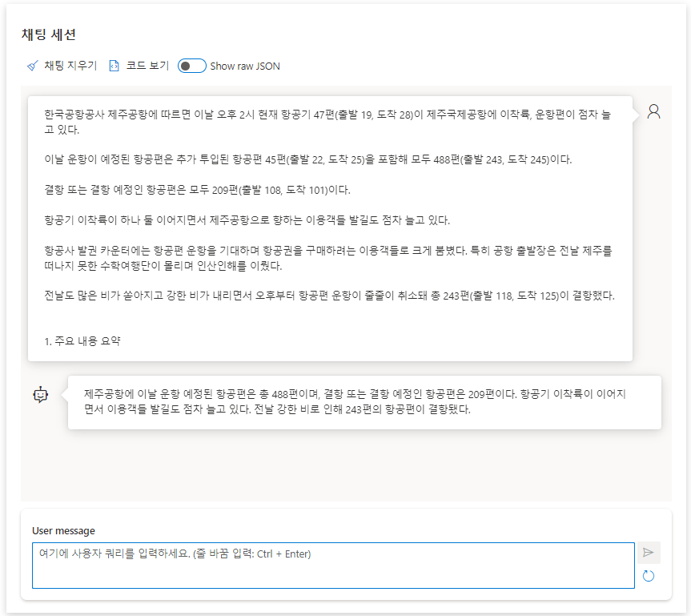This screenshot has width=691, height=616.
Task: Toggle the Show raw JSON switch
Action: pyautogui.click(x=191, y=66)
